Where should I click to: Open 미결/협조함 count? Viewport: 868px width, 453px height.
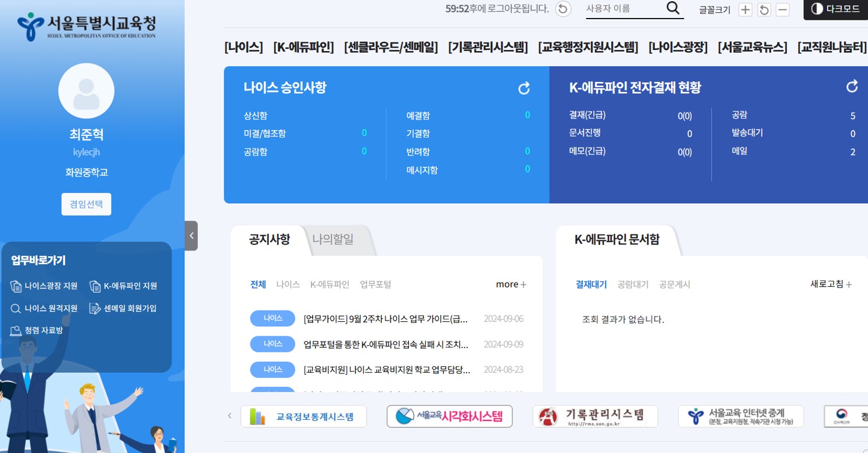364,133
